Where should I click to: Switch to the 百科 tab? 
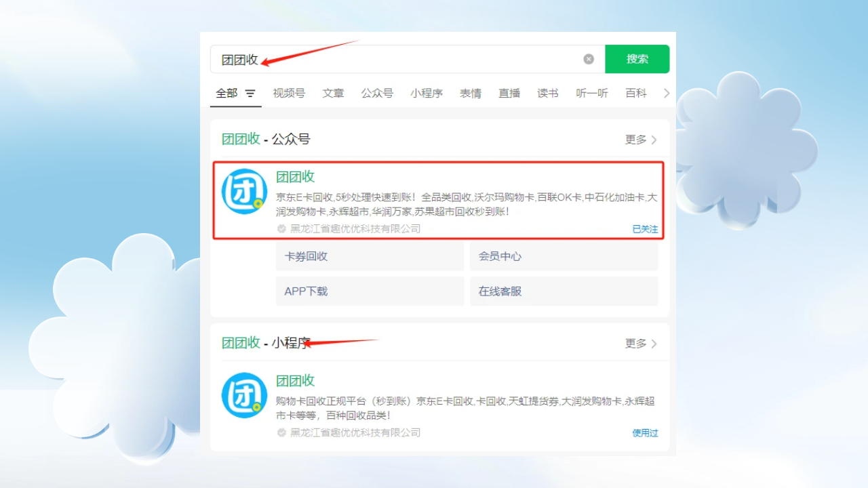pos(636,94)
